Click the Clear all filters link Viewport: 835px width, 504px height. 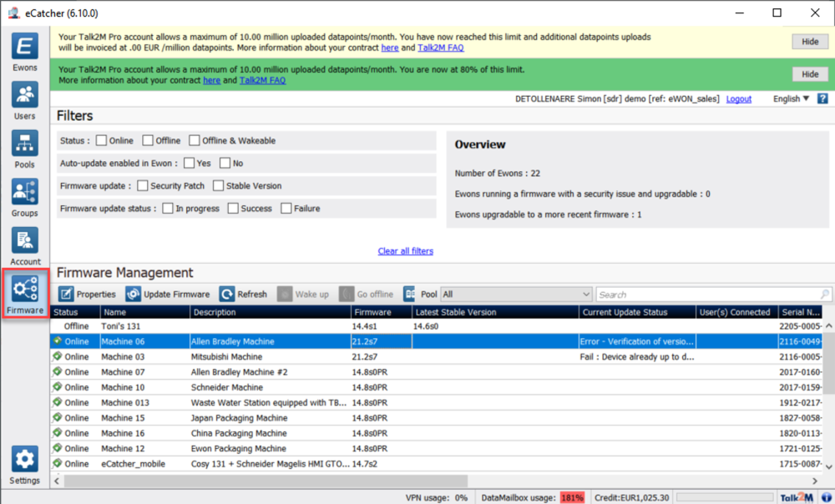405,251
